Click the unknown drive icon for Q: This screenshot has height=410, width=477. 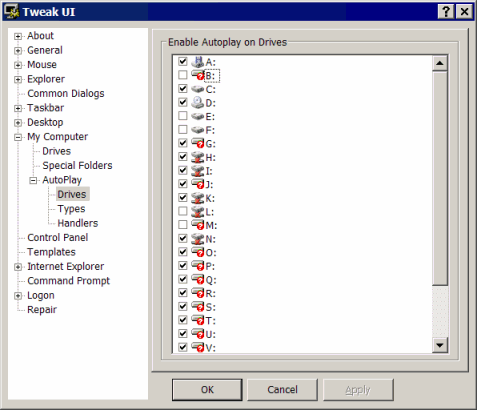[x=198, y=280]
